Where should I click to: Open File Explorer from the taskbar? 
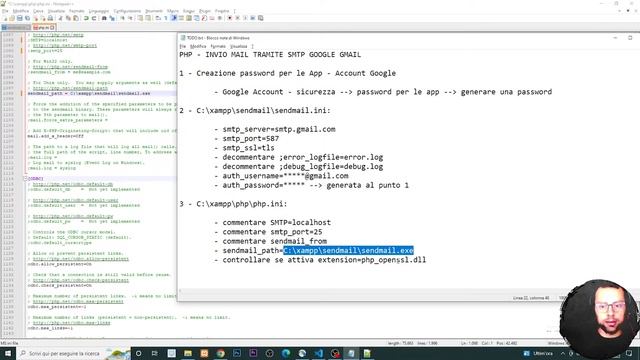tap(188, 353)
